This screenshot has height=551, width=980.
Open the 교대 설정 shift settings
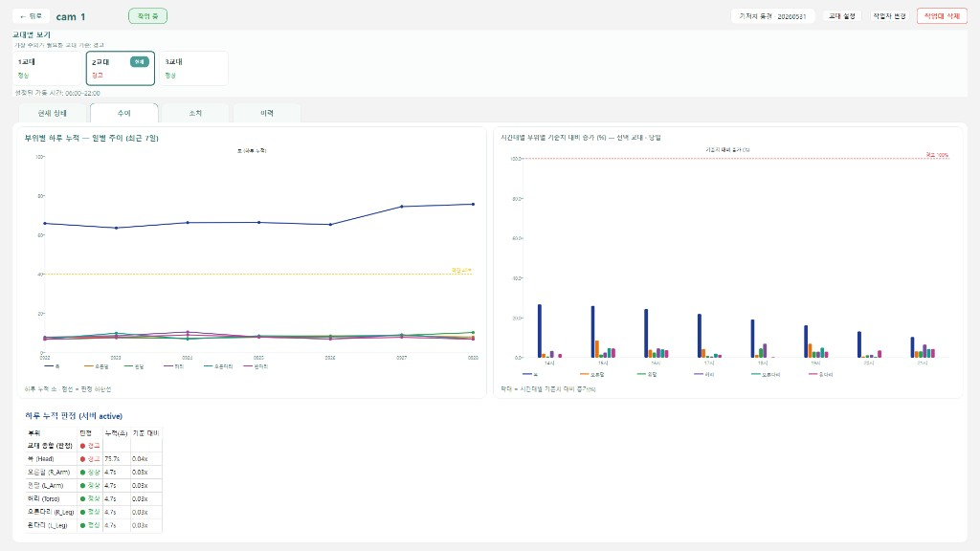click(842, 16)
